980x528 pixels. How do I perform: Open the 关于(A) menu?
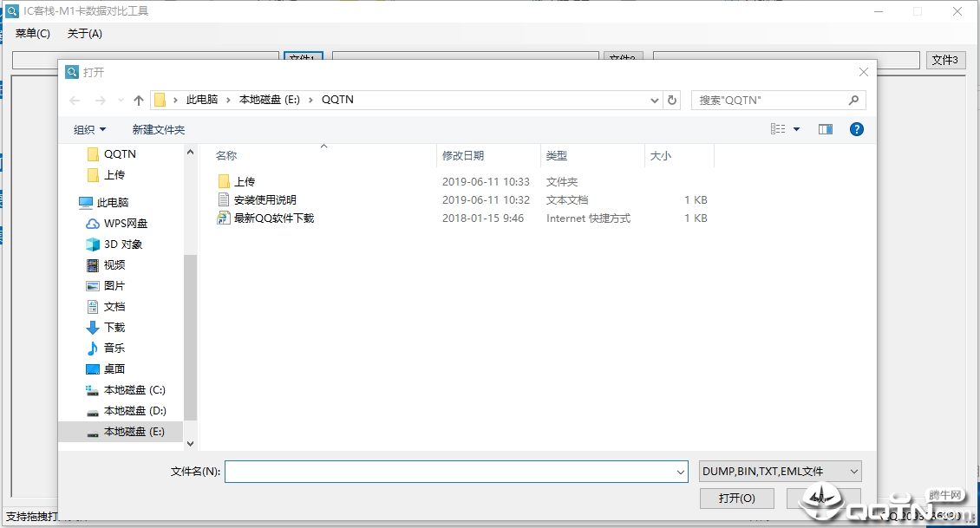click(84, 34)
